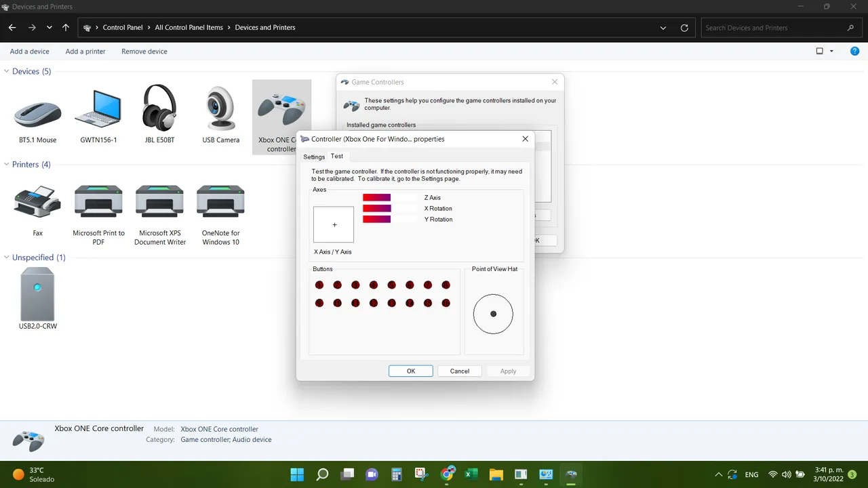
Task: Go back in Control Panel navigation
Action: point(12,28)
